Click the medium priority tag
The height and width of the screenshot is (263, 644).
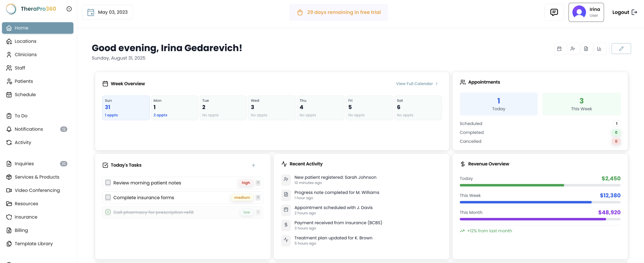pos(242,198)
